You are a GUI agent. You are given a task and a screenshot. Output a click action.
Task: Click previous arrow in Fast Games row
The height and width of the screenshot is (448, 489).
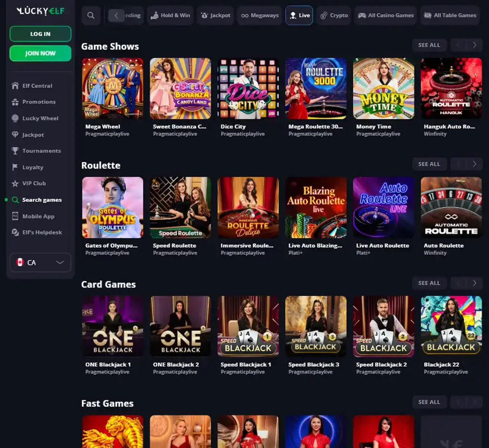click(458, 402)
